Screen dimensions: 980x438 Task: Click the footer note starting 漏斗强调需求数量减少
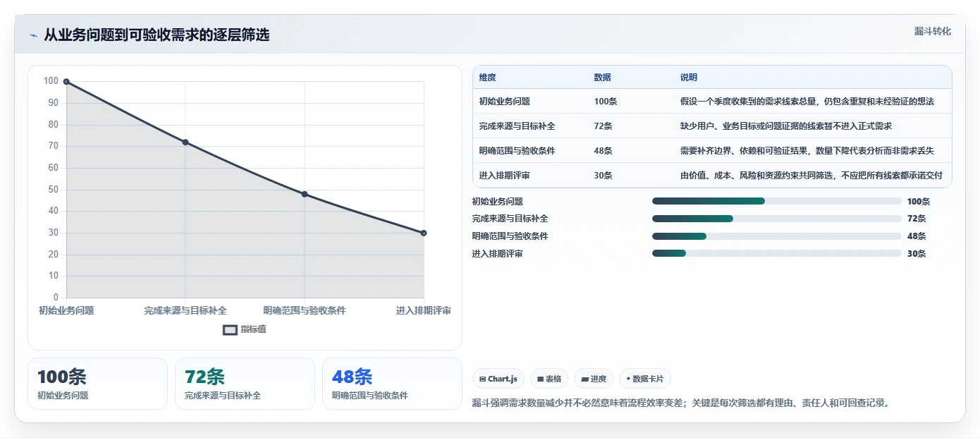pos(682,403)
